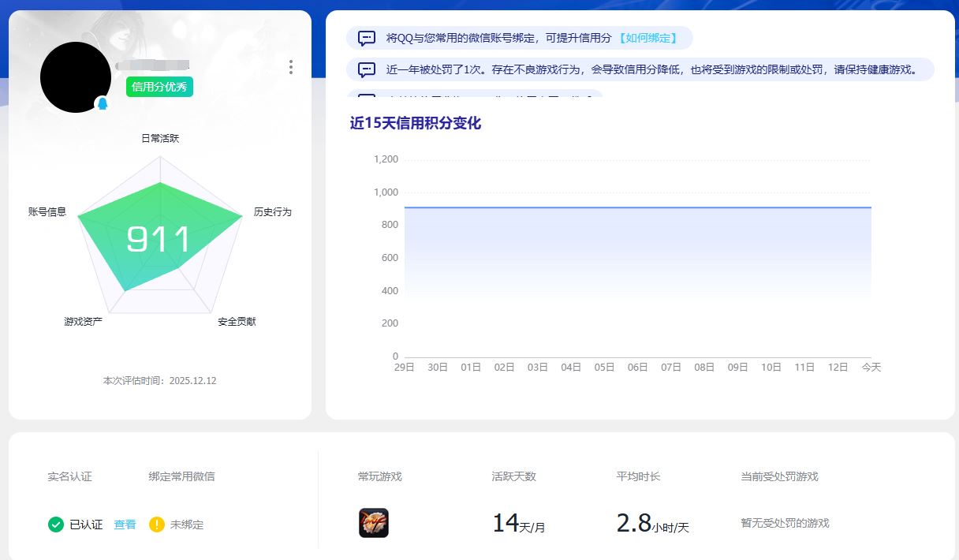This screenshot has height=560, width=959.
Task: Click the green 已认证 checkmark icon
Action: [x=55, y=523]
